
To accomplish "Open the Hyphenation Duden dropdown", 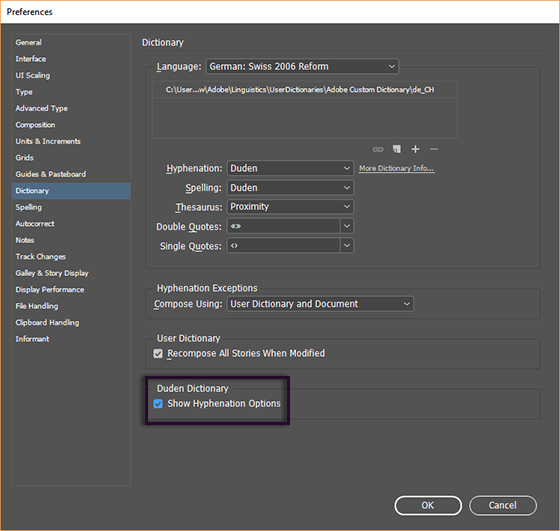I will 290,168.
